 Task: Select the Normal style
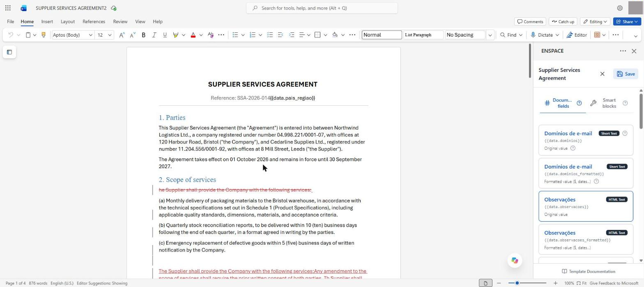pyautogui.click(x=382, y=35)
